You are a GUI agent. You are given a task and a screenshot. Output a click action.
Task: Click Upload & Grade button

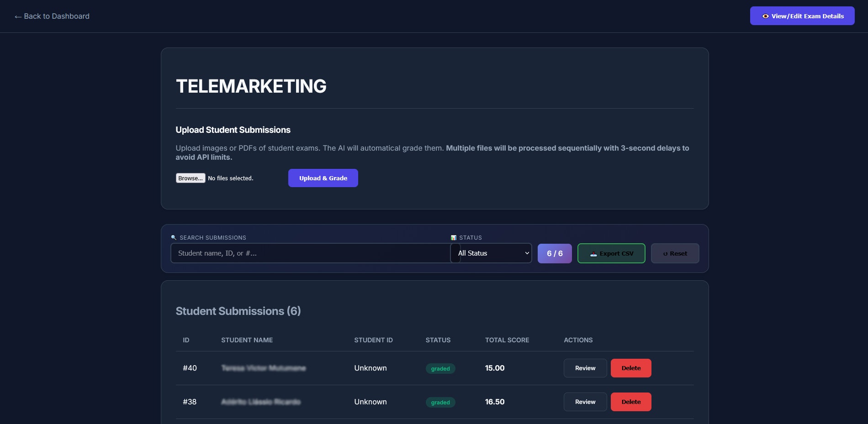point(323,178)
